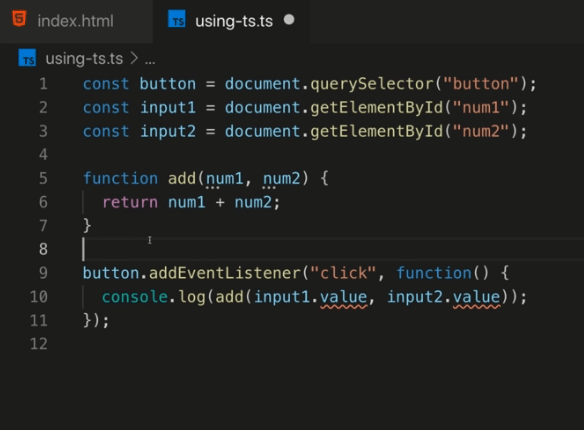Click the log method on line 10

point(191,297)
